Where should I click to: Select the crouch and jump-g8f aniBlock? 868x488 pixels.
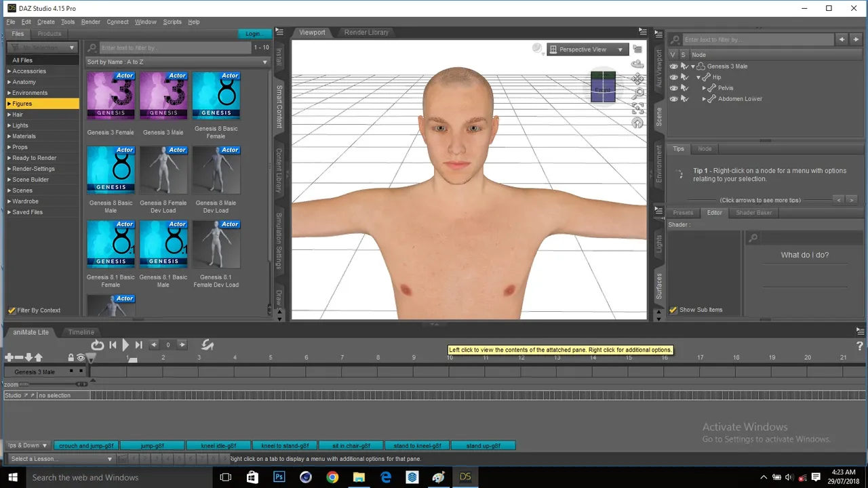click(86, 445)
